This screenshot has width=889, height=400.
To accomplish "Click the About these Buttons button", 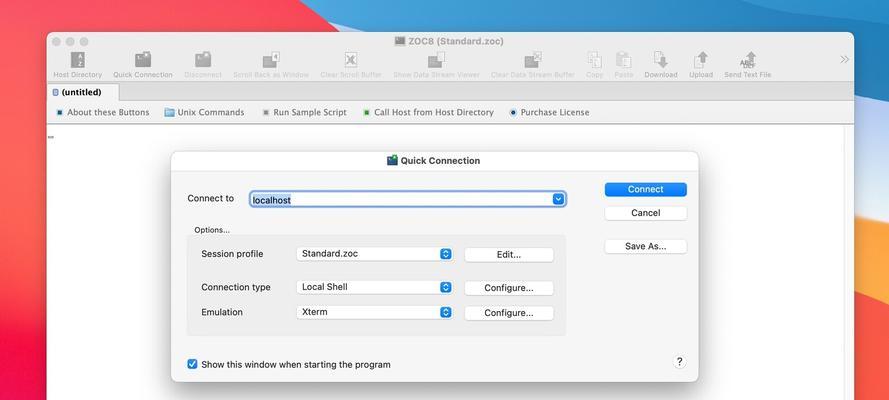I will tap(103, 112).
